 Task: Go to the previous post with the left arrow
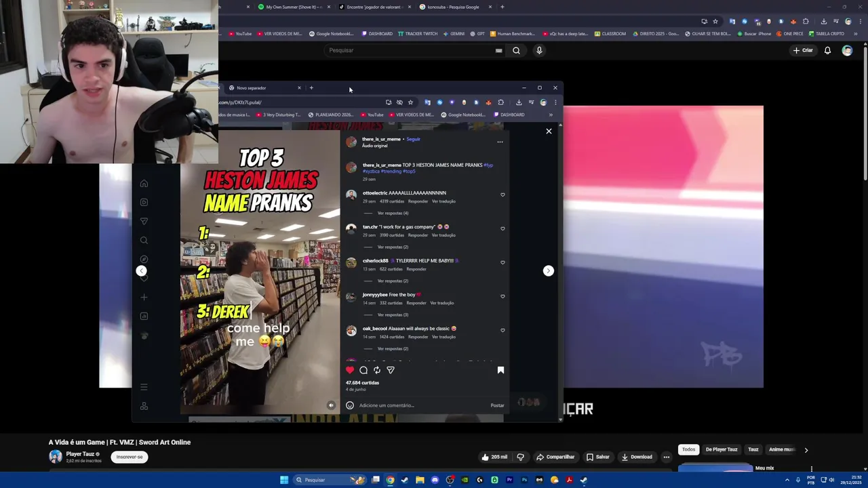click(141, 270)
